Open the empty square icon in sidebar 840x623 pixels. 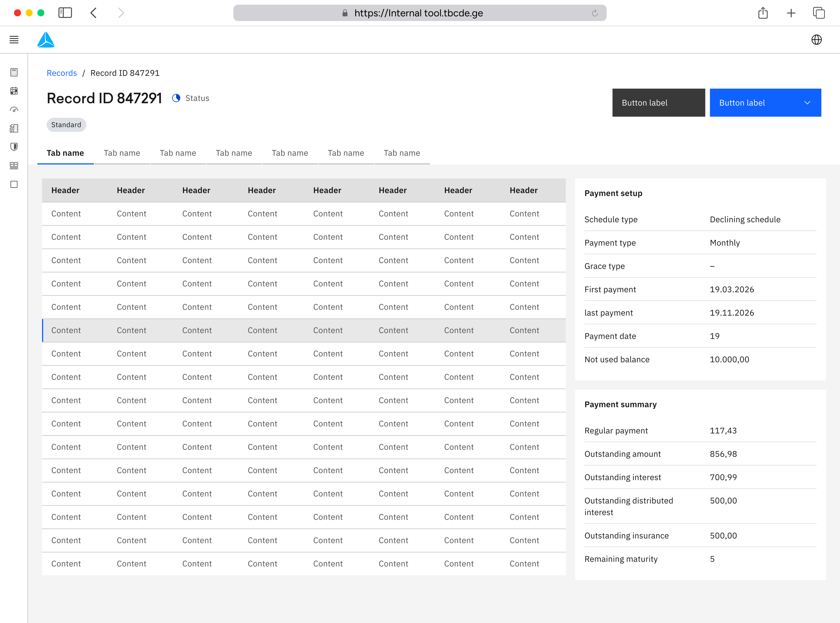(x=14, y=184)
